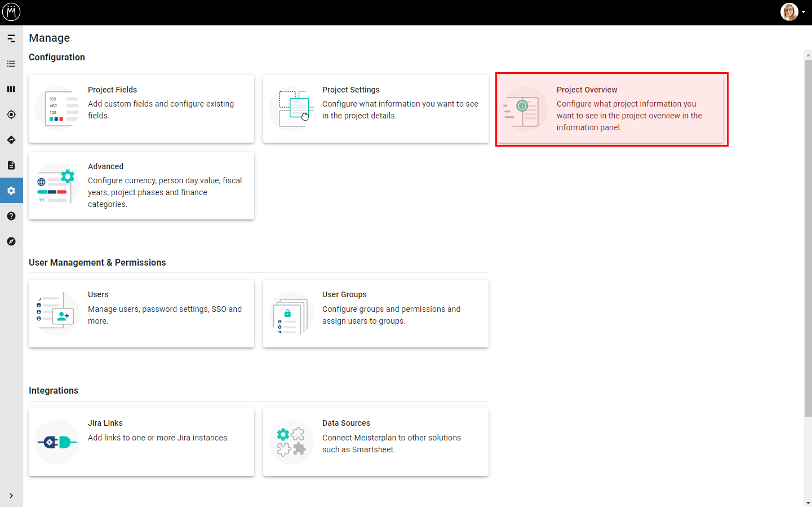812x507 pixels.
Task: Click the compass explore icon in sidebar
Action: click(11, 241)
